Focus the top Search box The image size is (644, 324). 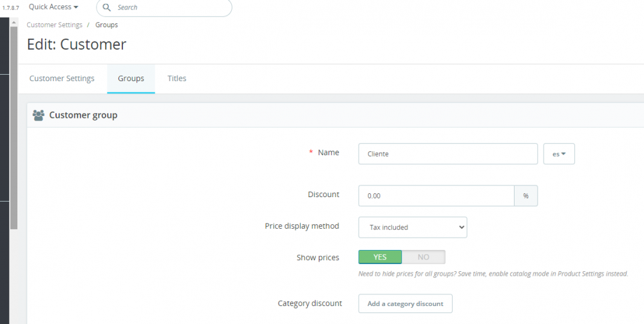coord(171,8)
